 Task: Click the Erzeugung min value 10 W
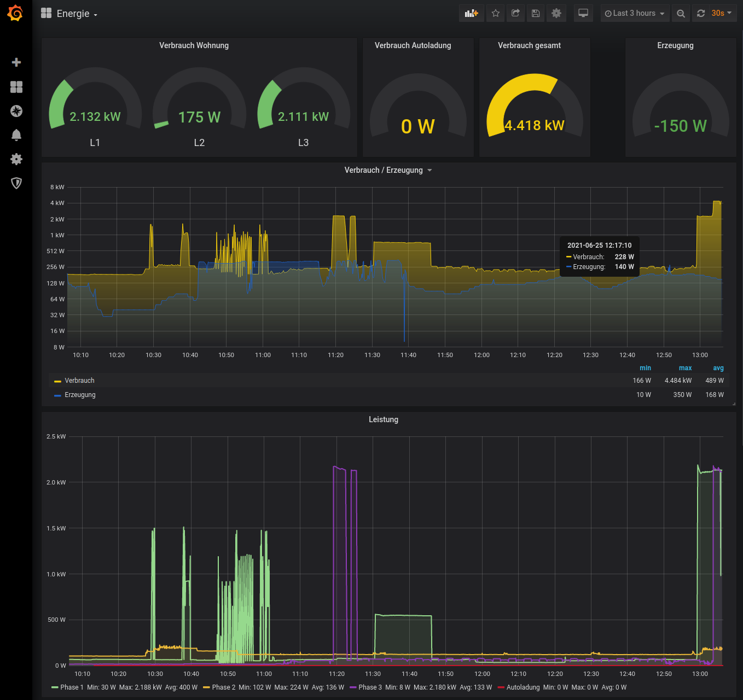click(x=643, y=395)
